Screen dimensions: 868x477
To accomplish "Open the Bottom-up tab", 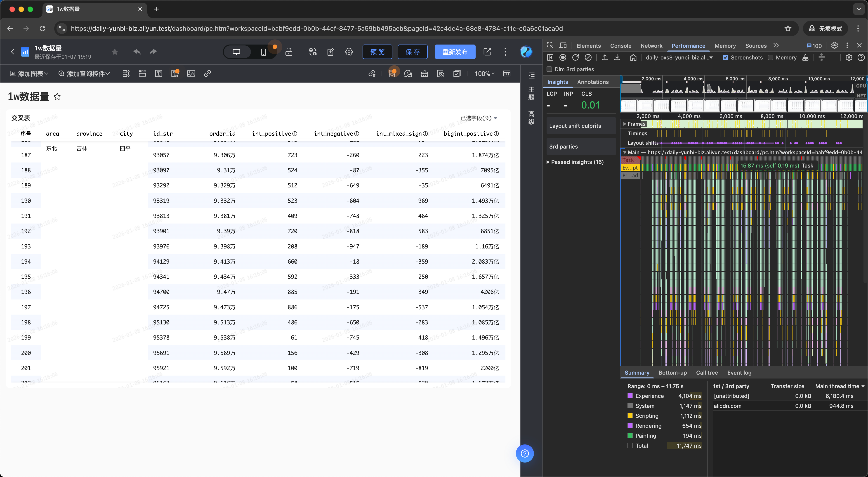I will click(x=672, y=373).
